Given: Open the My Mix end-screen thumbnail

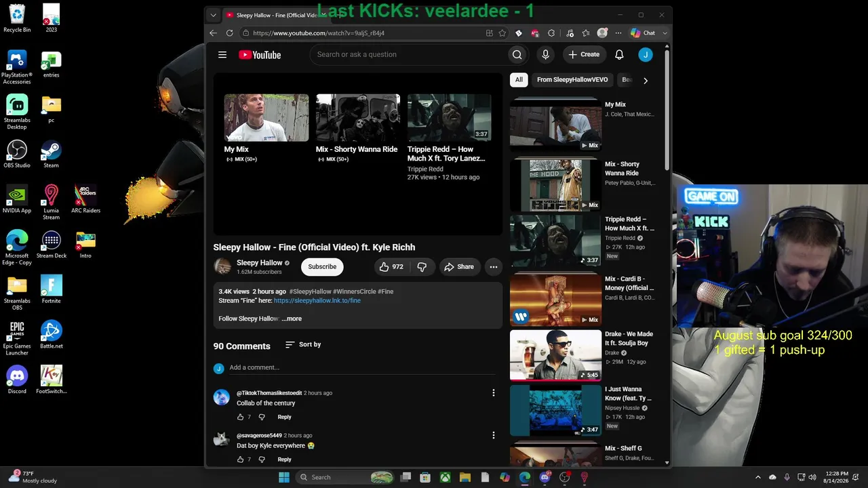Looking at the screenshot, I should click(267, 118).
